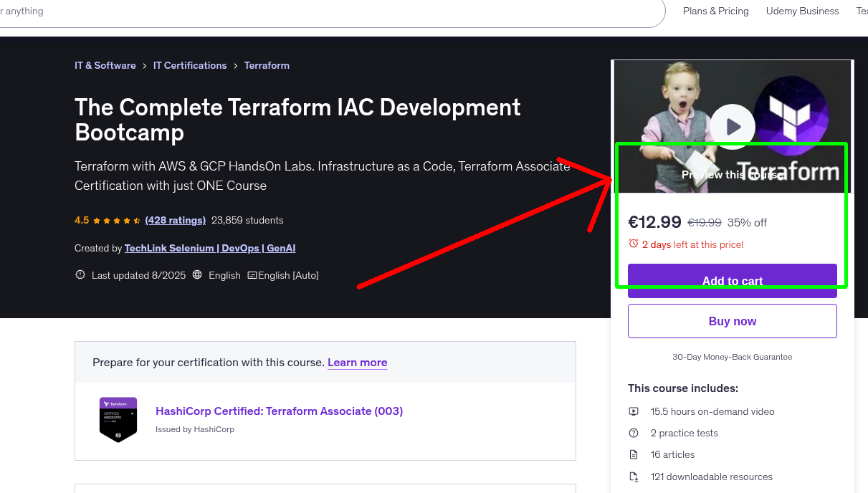
Task: Click the 16 articles document icon
Action: click(634, 454)
